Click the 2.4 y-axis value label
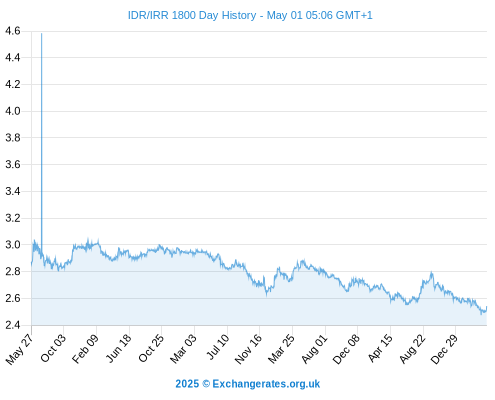 pyautogui.click(x=12, y=325)
